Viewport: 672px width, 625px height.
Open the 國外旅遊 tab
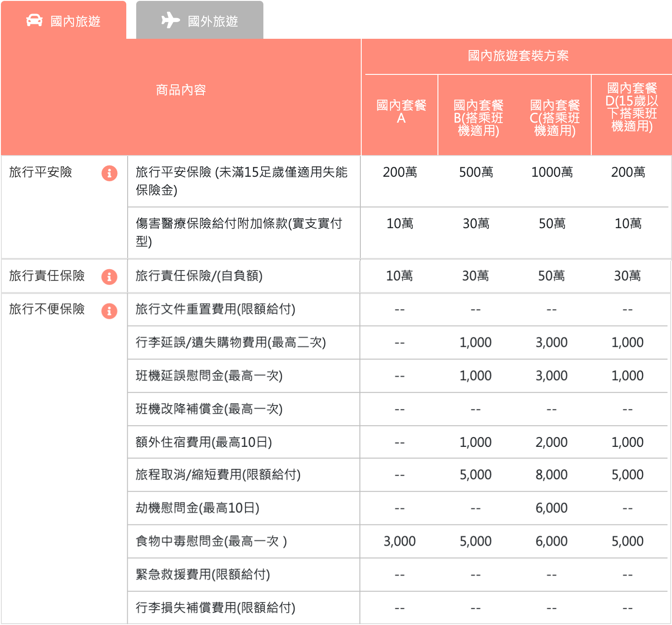pos(200,20)
